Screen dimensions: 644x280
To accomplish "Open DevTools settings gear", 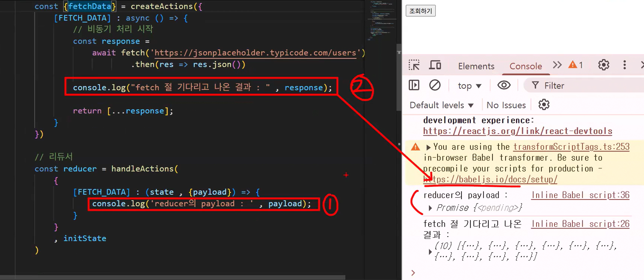I will [603, 65].
